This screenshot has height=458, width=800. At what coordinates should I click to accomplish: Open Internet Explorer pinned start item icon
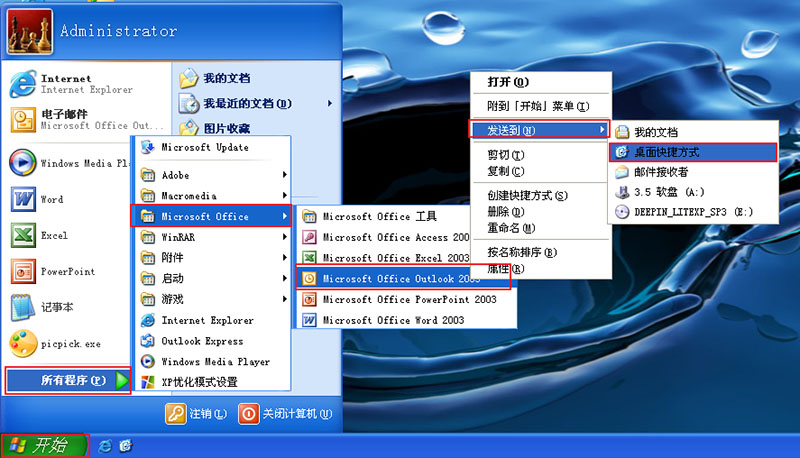(23, 84)
